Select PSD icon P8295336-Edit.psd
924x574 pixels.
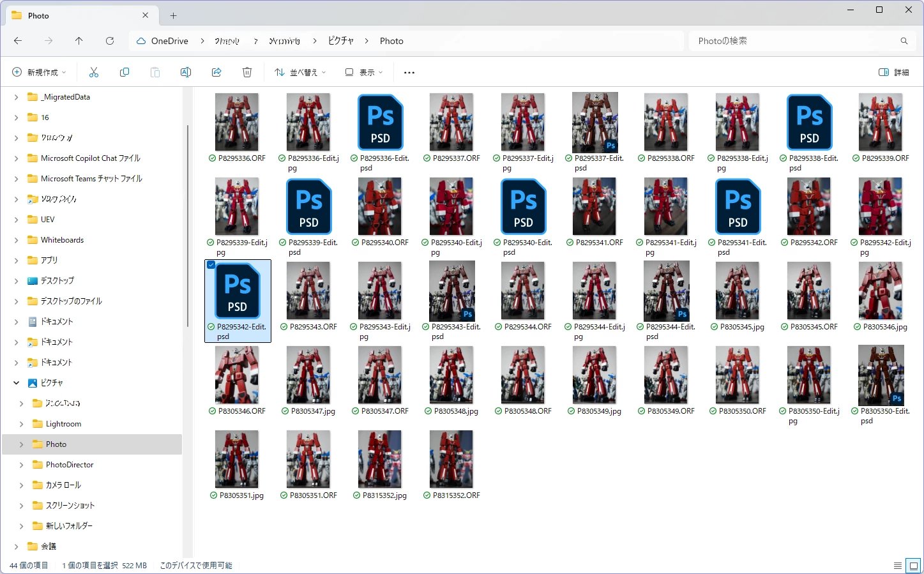tap(381, 122)
